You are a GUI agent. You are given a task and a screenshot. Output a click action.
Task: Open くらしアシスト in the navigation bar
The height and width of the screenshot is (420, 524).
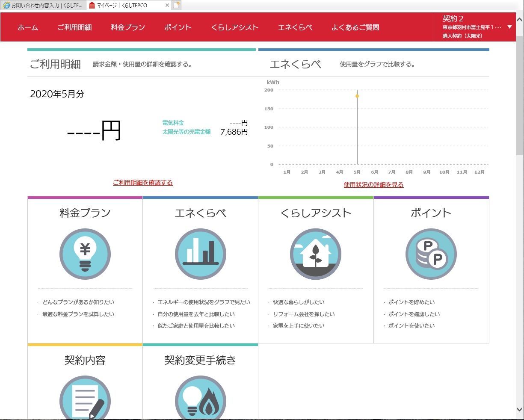(235, 27)
